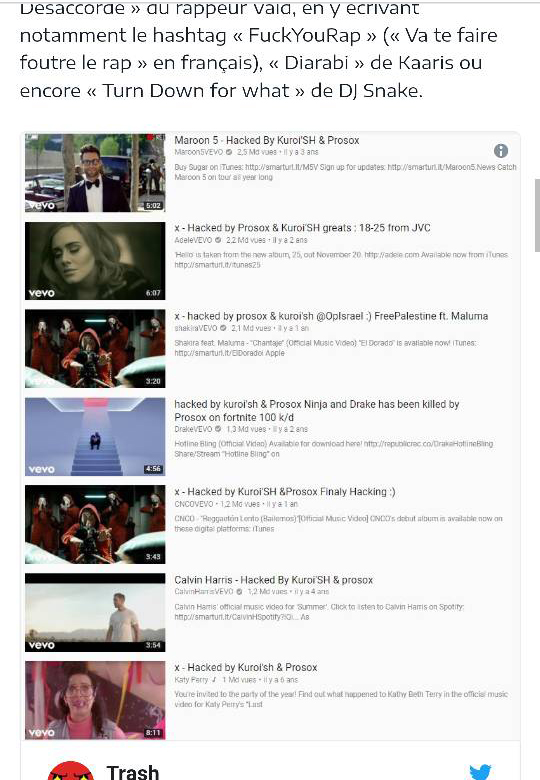
Task: Open Katy Perry video thumbnail
Action: (x=95, y=700)
